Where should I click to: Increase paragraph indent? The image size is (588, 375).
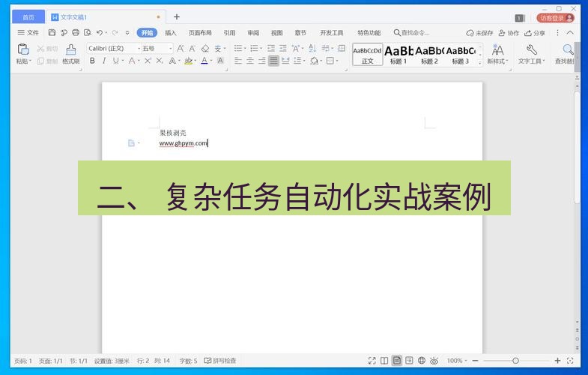283,48
